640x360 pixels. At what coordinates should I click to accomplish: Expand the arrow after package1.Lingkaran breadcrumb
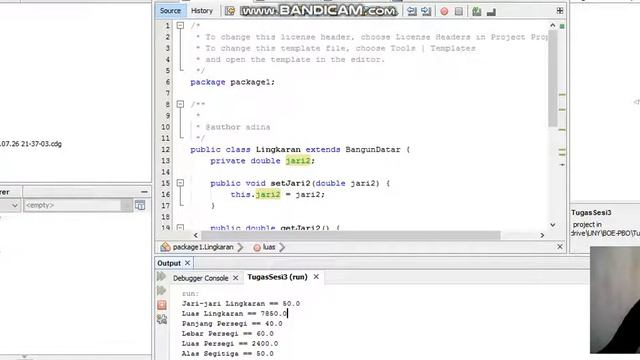[x=240, y=247]
